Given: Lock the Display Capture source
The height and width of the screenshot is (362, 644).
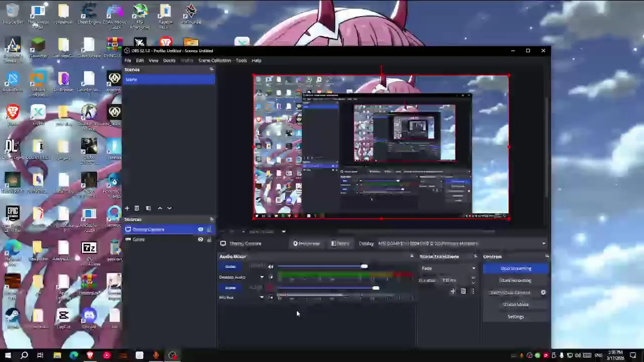Looking at the screenshot, I should click(209, 230).
